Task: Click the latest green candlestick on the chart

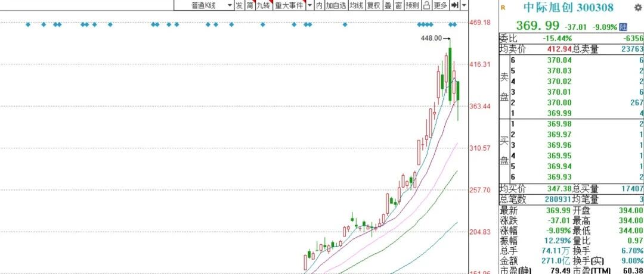Action: pyautogui.click(x=458, y=91)
